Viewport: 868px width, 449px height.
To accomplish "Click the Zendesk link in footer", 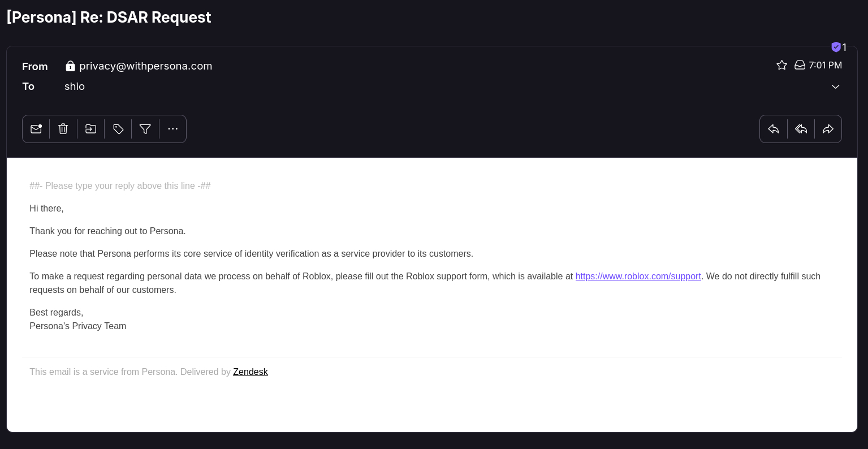I will tap(250, 372).
